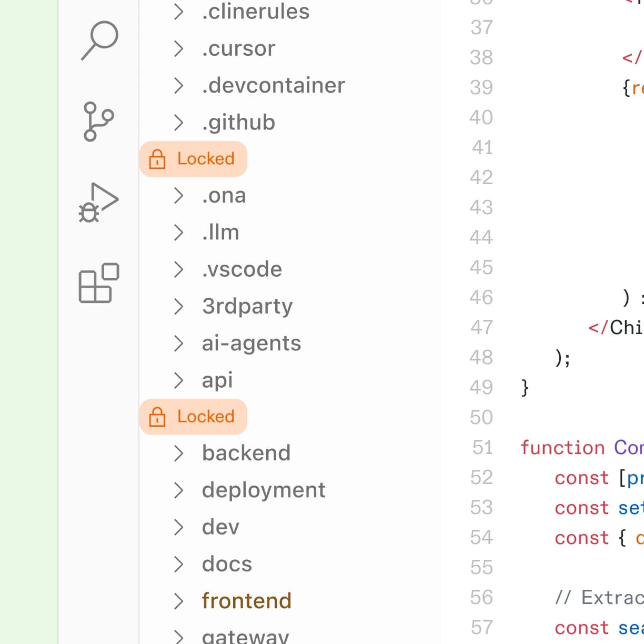Select the .cursor folder
Image resolution: width=644 pixels, height=644 pixels.
coord(238,49)
